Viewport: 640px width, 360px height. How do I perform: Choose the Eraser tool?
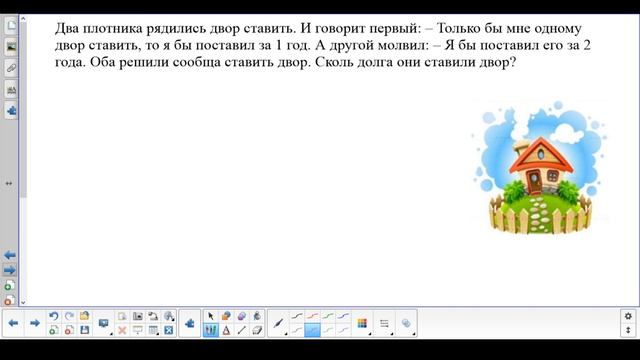pyautogui.click(x=257, y=330)
